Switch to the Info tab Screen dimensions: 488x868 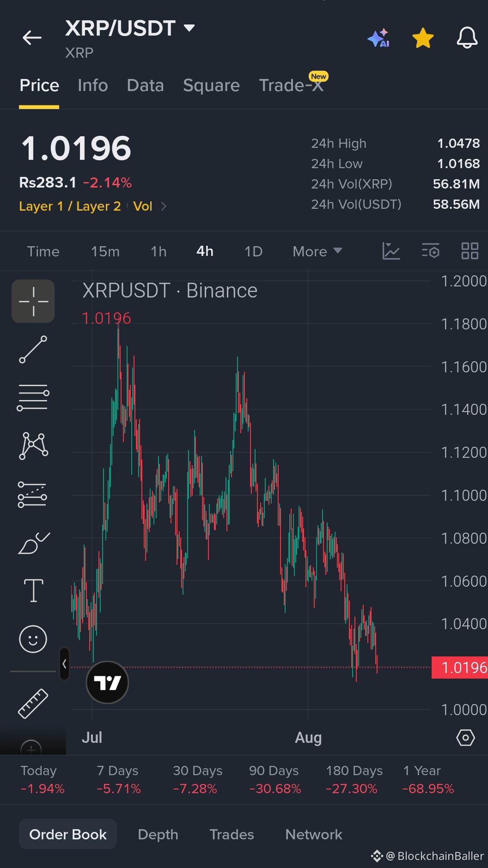(93, 85)
